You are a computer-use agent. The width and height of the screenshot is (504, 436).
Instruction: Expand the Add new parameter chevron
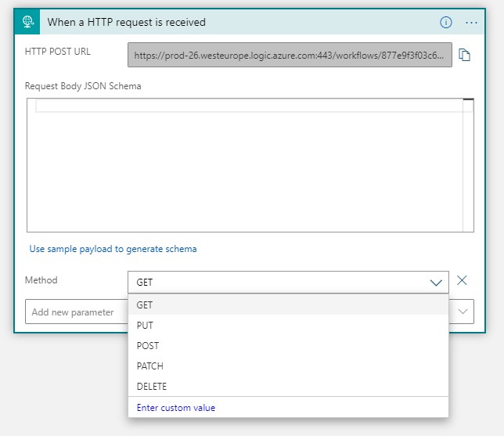[x=463, y=312]
